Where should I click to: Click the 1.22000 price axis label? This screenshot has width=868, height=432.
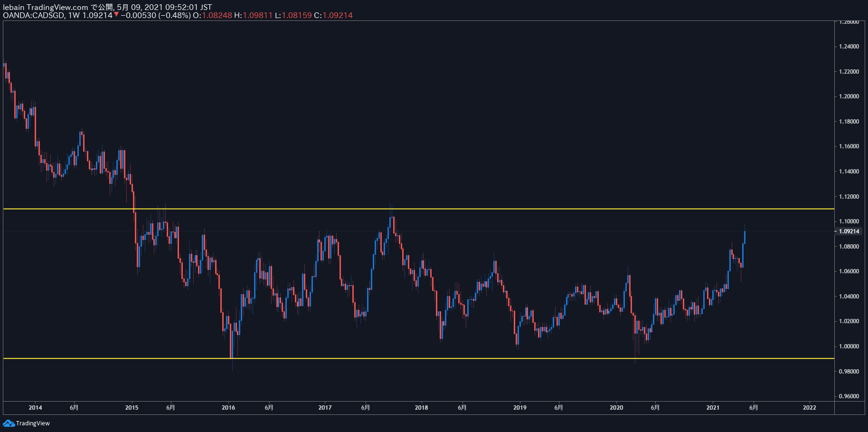[849, 72]
